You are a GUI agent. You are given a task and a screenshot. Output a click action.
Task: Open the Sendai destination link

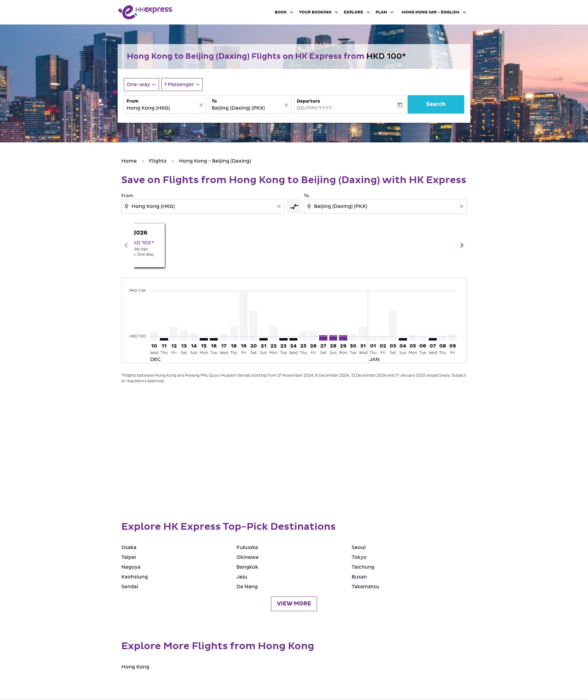[130, 586]
